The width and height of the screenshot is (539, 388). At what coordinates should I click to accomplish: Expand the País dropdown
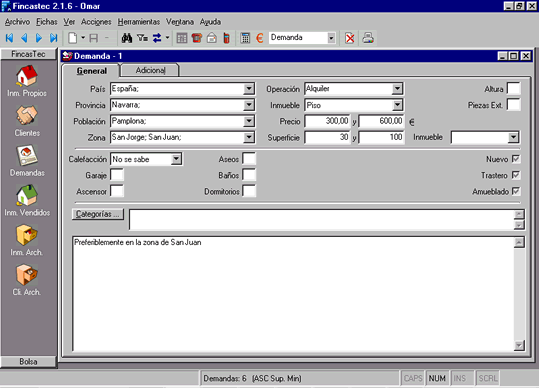tap(249, 89)
